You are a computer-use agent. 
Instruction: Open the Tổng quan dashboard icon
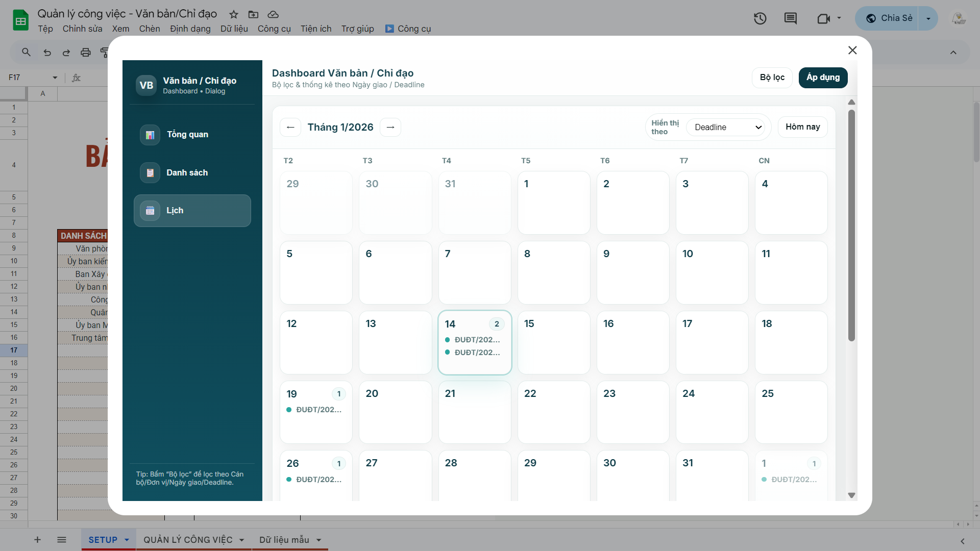(x=150, y=135)
